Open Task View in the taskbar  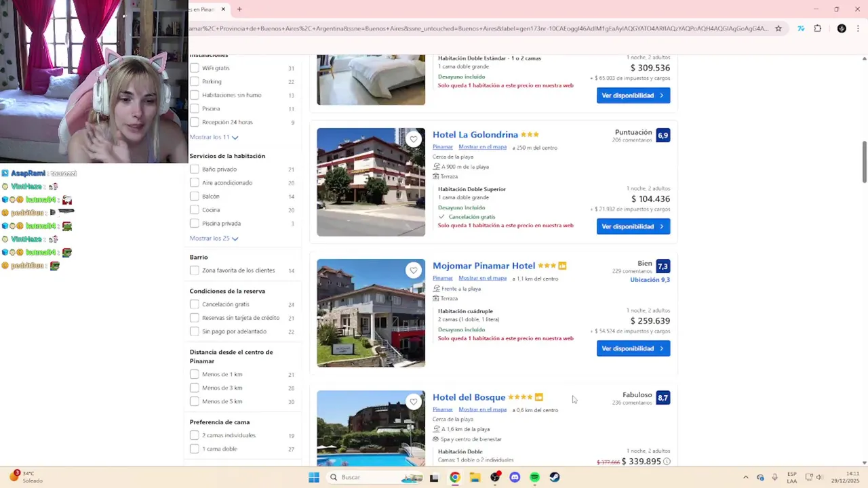434,477
